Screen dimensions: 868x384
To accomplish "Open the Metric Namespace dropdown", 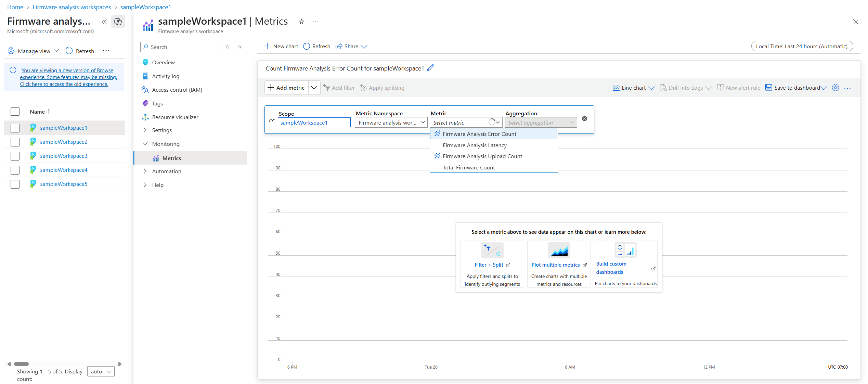I will (x=391, y=123).
